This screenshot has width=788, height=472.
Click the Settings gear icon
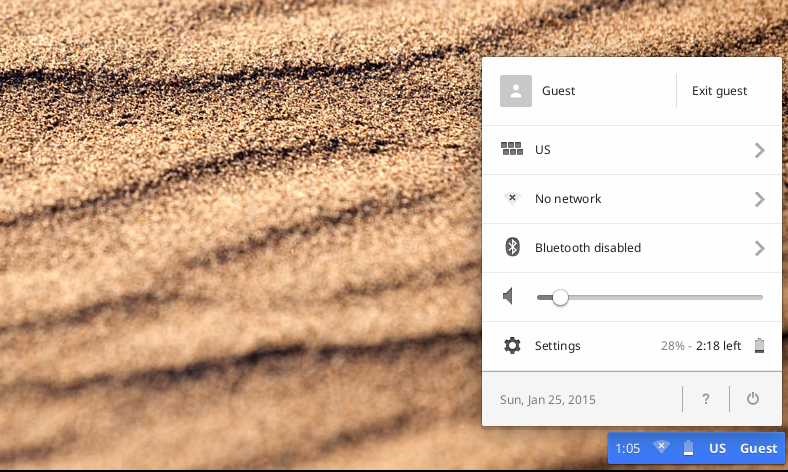[512, 346]
